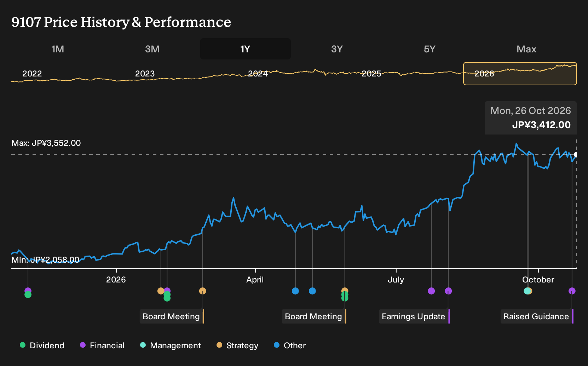This screenshot has width=588, height=366.
Task: Switch chart to 3Y range
Action: tap(337, 49)
